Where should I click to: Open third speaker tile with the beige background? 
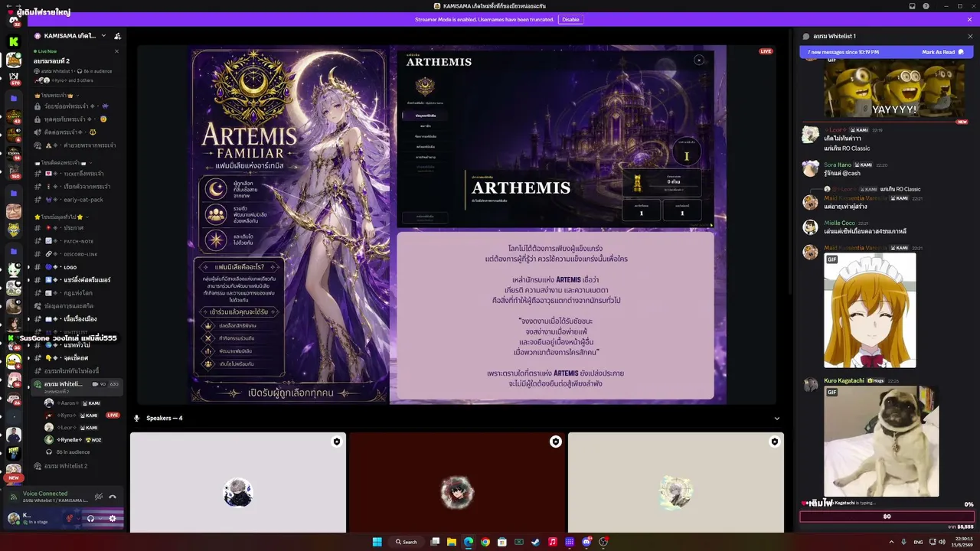676,482
